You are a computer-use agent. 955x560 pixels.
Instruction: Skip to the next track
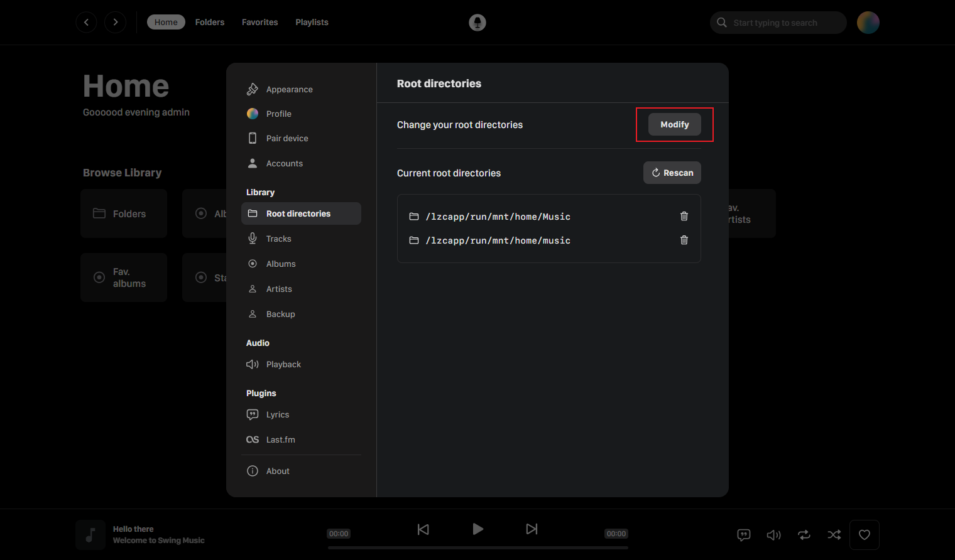[x=532, y=529]
